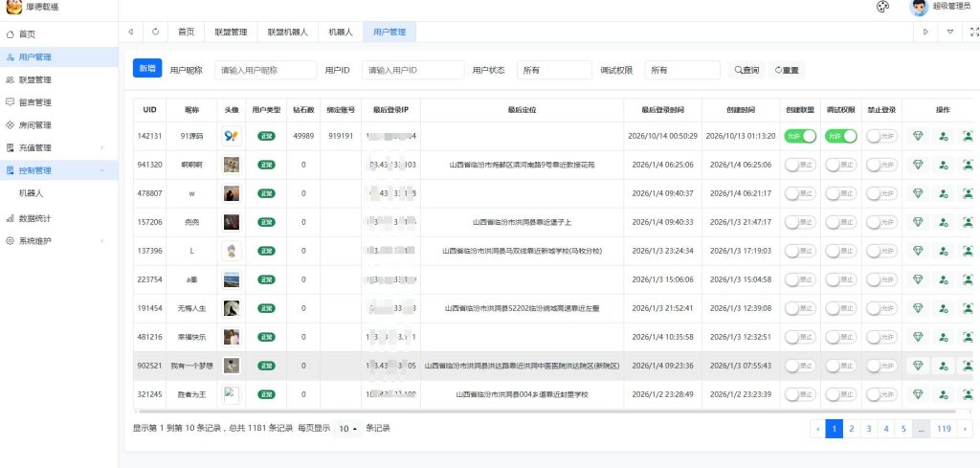The height and width of the screenshot is (468, 980).
Task: Click the table horizontal scrollbar
Action: point(547,412)
